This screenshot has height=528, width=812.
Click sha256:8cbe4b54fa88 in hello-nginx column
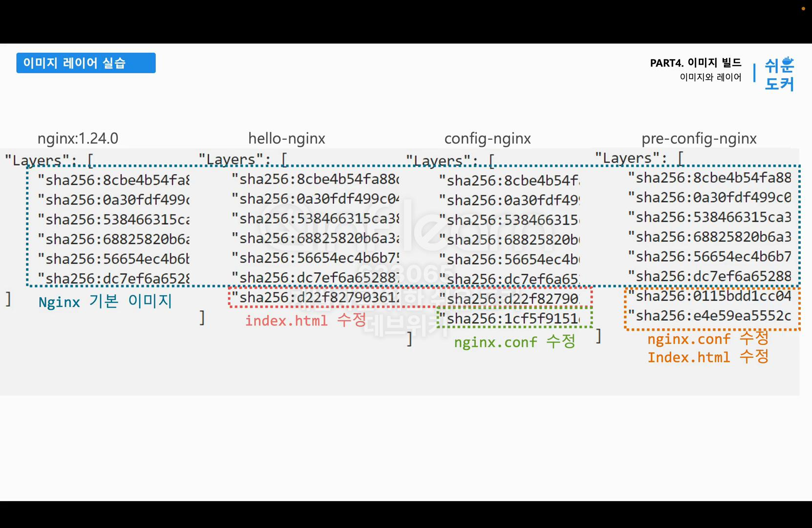[x=316, y=179]
